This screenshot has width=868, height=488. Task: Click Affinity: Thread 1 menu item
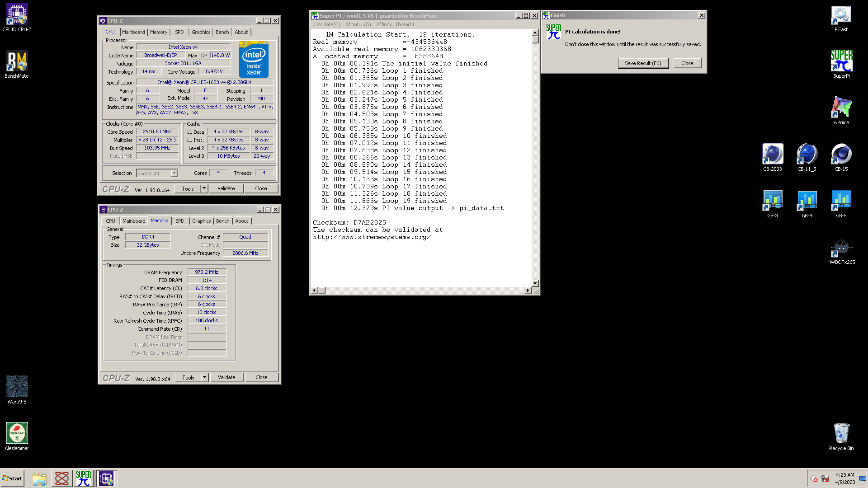tap(395, 24)
